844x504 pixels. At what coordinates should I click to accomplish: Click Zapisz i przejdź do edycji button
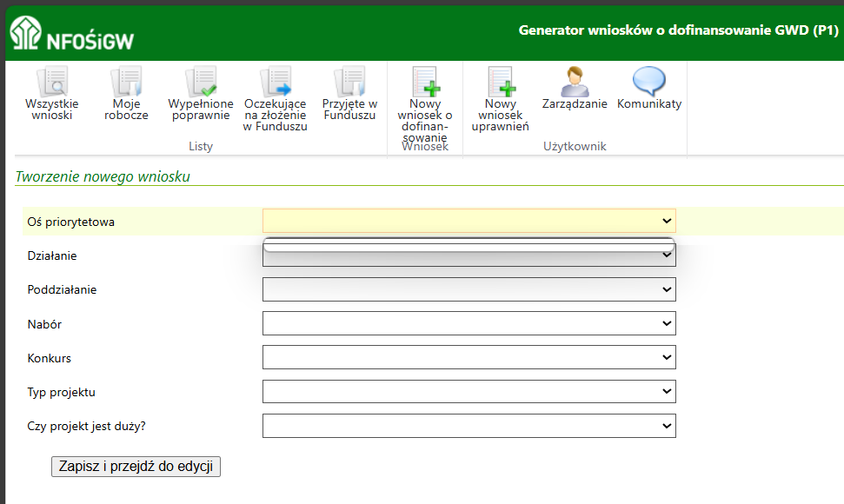[136, 467]
